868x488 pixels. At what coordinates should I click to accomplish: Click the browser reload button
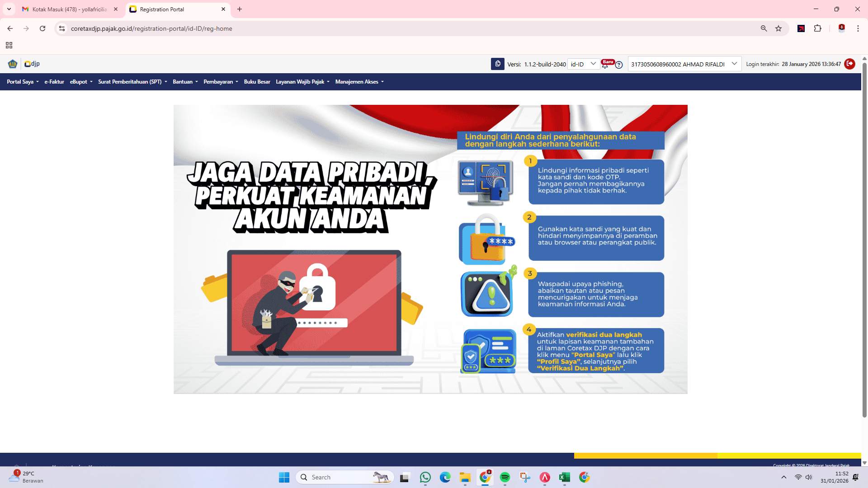(42, 28)
